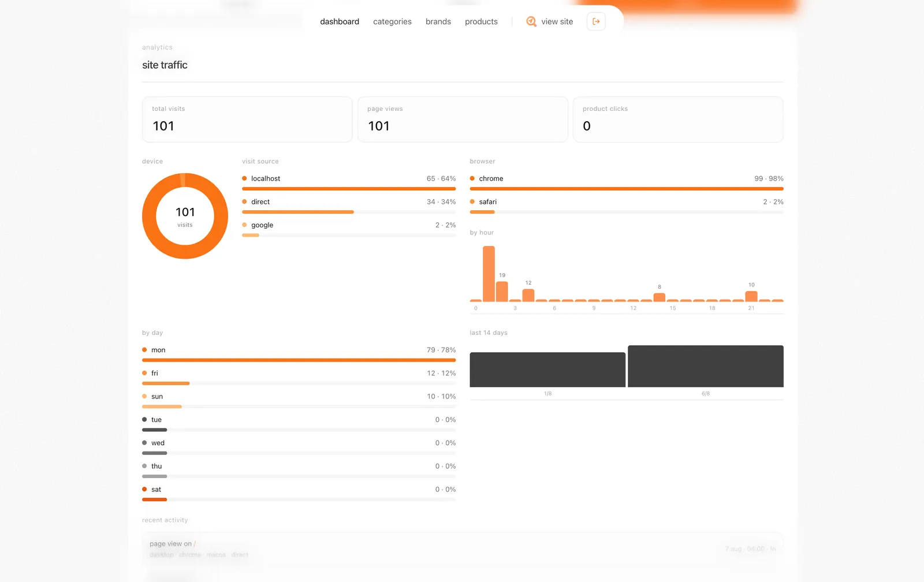Click the wed row in by day
Viewport: 924px width, 582px height.
pos(299,447)
